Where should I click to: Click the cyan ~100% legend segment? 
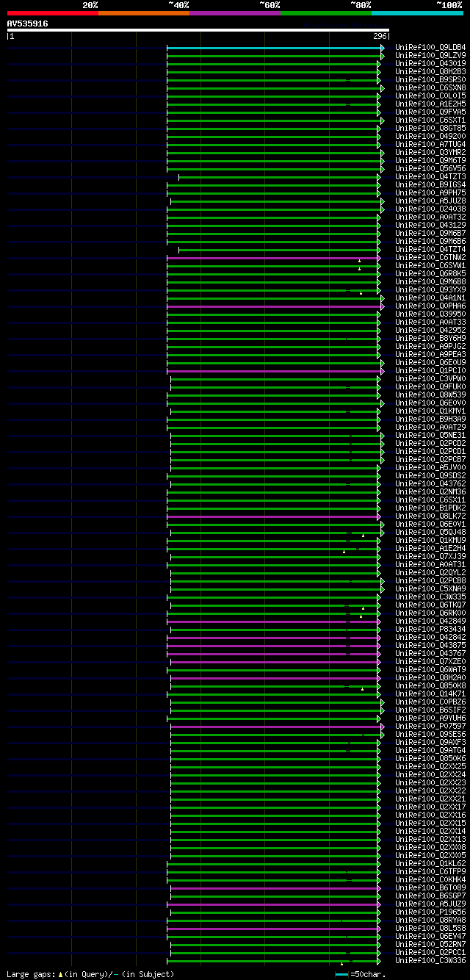point(417,12)
